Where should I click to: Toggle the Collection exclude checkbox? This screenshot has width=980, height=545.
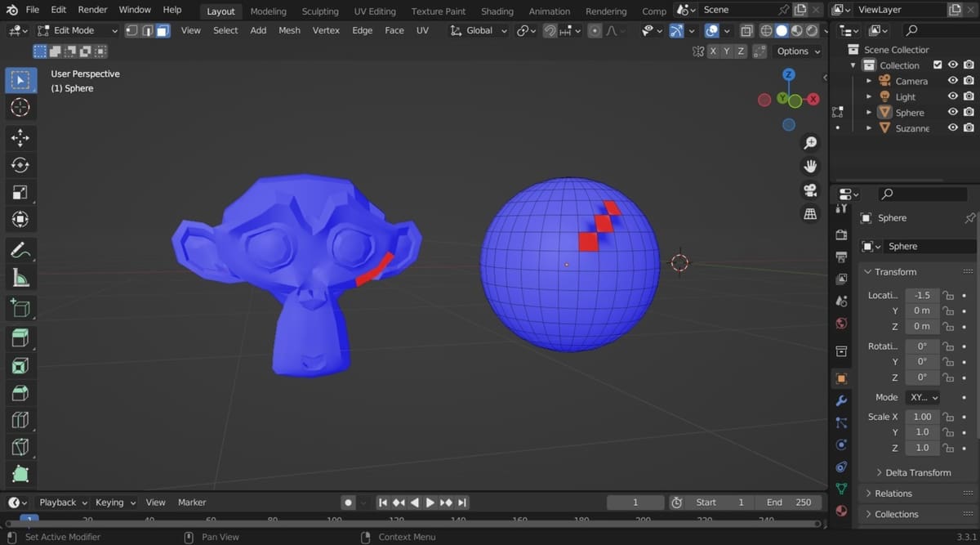click(938, 65)
